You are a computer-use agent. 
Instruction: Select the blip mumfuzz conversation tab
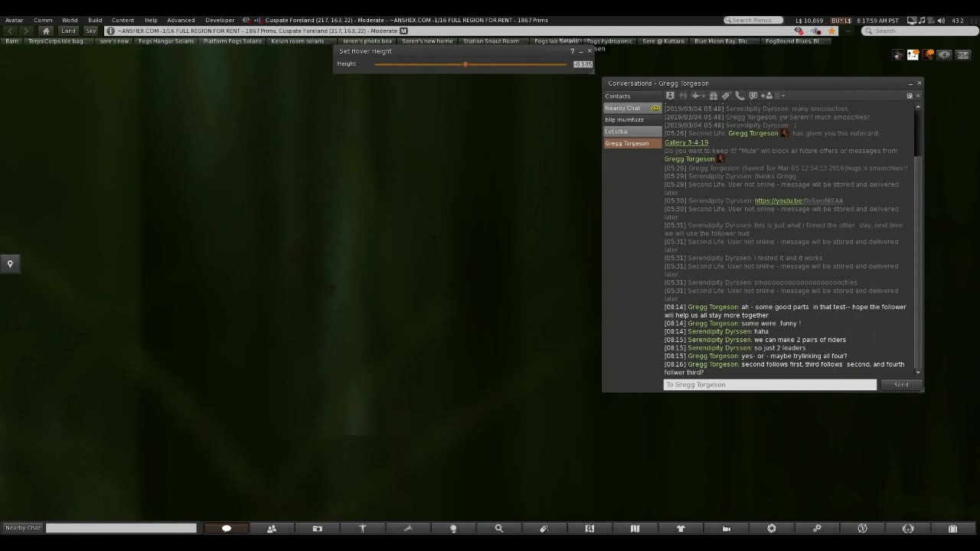632,119
